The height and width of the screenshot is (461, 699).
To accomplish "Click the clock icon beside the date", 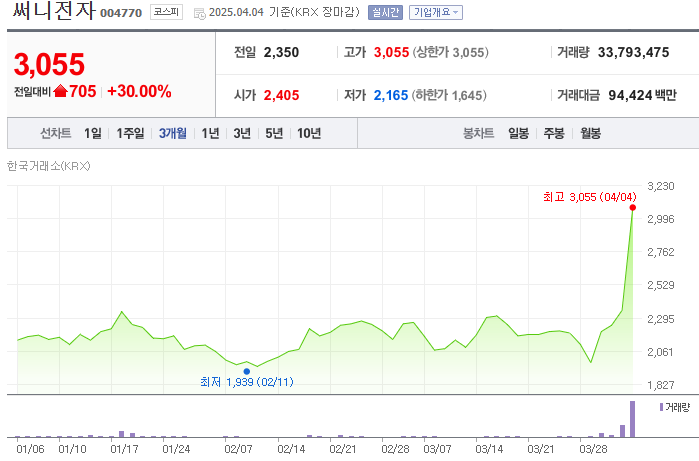I will coord(199,14).
